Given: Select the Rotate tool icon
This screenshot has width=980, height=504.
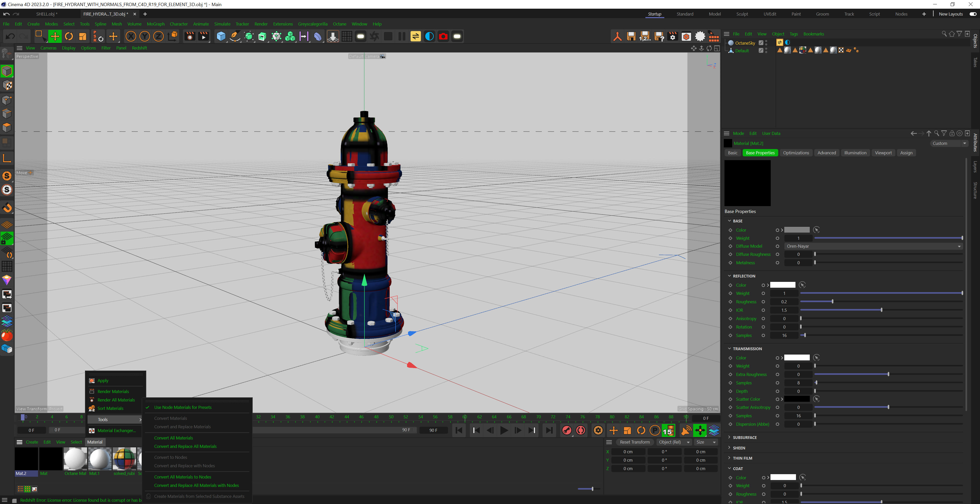Looking at the screenshot, I should point(69,36).
